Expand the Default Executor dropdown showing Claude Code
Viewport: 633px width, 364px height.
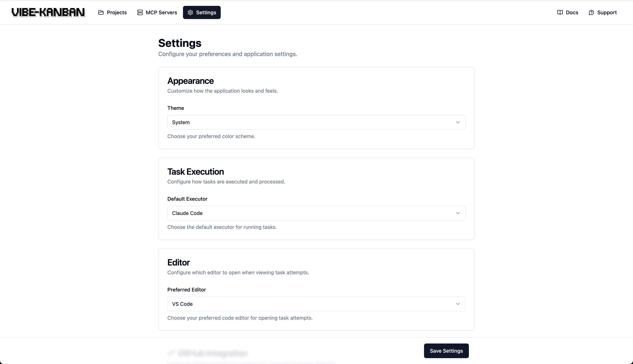pyautogui.click(x=316, y=213)
